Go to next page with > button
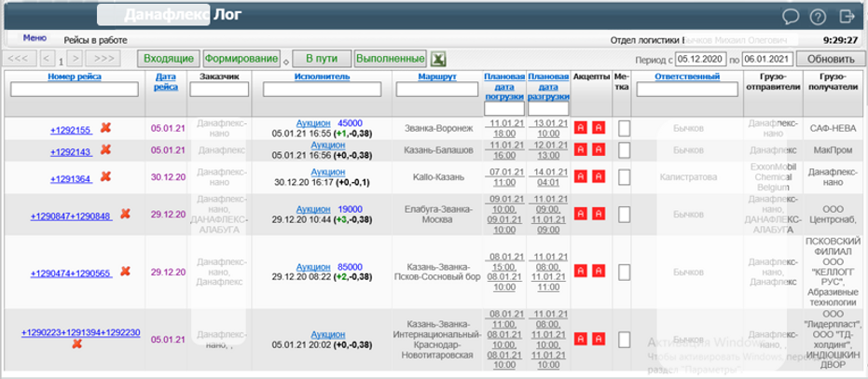Viewport: 868px width, 379px height. click(x=76, y=58)
